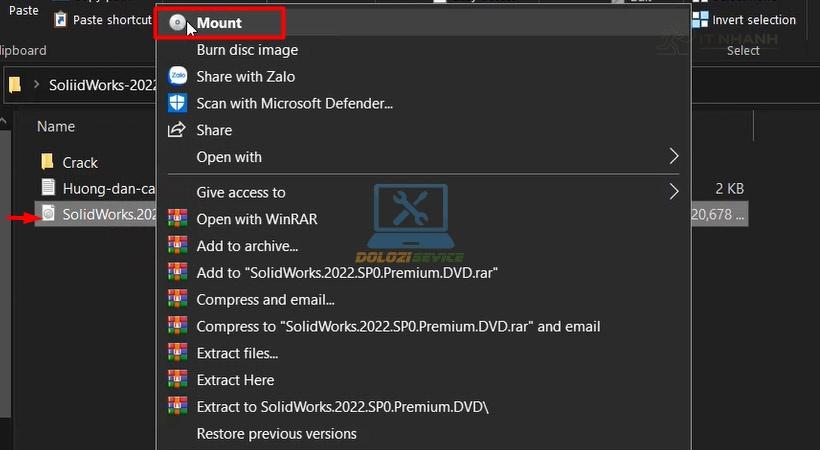
Task: Select Compress and email... entry
Action: click(265, 299)
